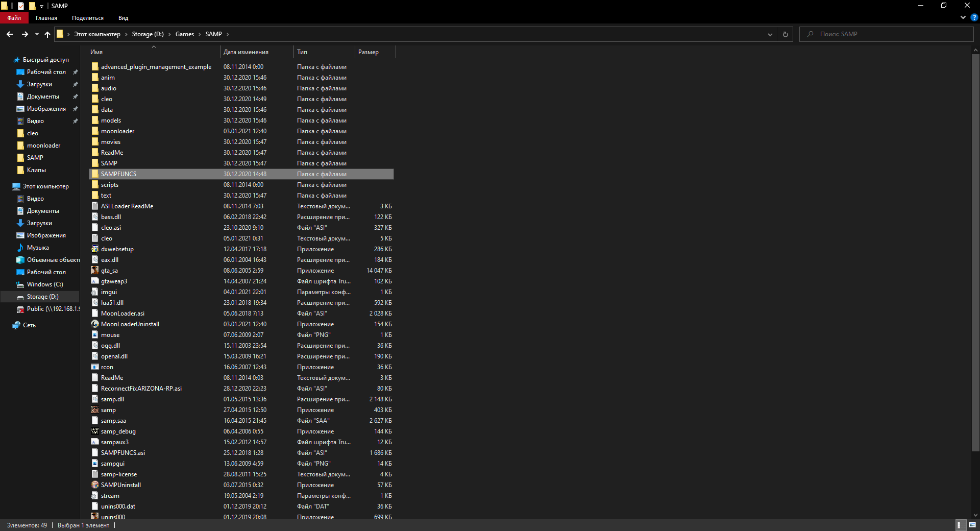
Task: Expand the ribbon with the chevron
Action: 963,17
